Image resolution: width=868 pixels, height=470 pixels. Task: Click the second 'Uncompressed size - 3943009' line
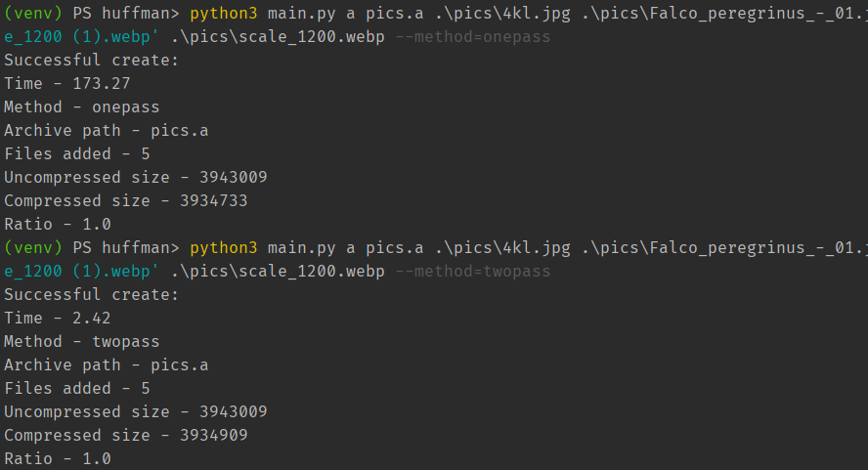point(136,412)
